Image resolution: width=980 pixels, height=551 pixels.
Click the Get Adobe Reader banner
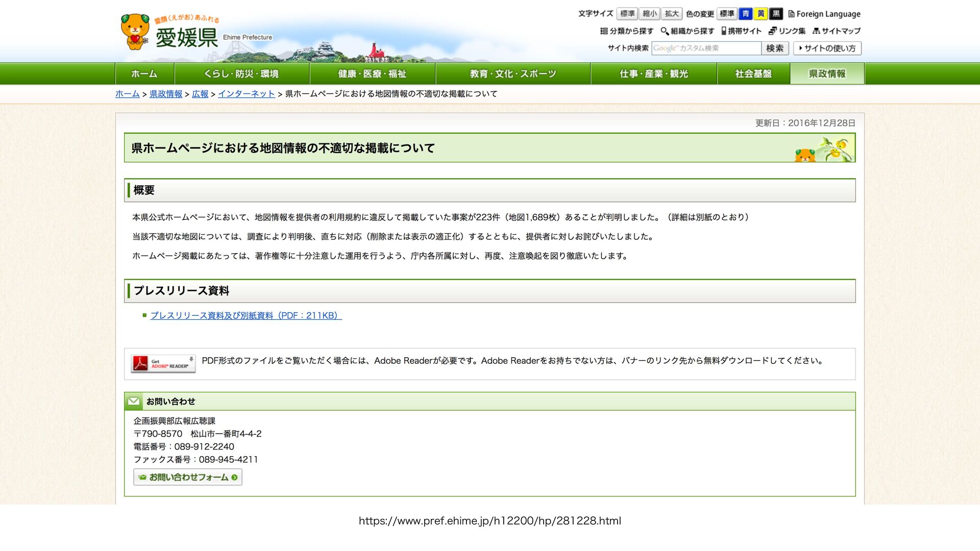163,363
